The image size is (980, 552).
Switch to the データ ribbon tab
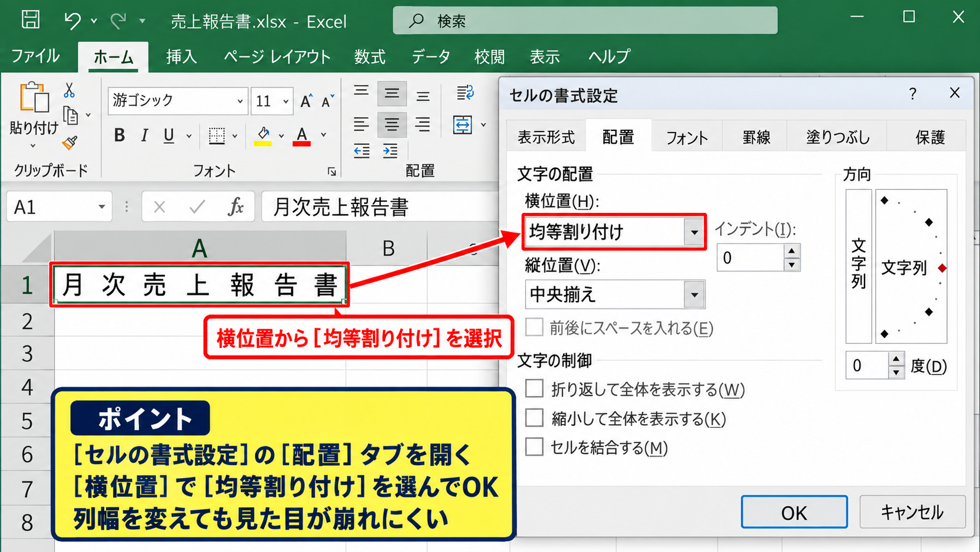tap(431, 56)
